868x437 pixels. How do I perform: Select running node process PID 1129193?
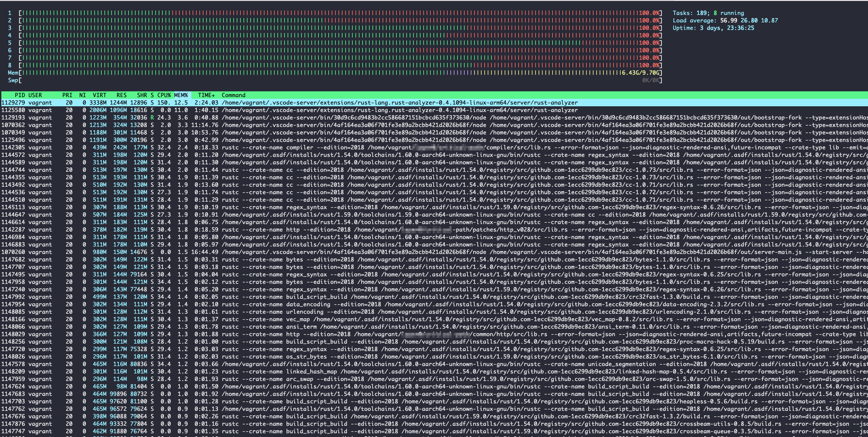[434, 117]
